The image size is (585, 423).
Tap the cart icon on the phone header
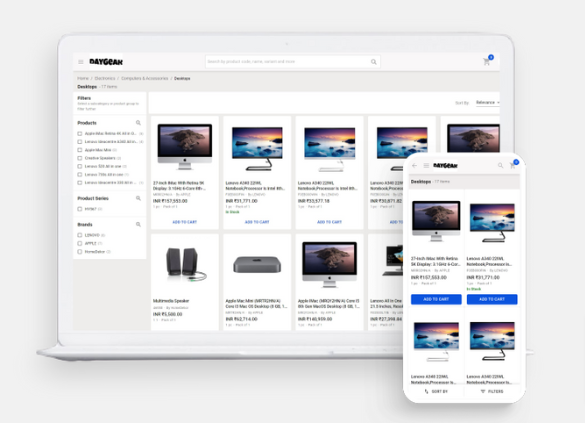[513, 164]
